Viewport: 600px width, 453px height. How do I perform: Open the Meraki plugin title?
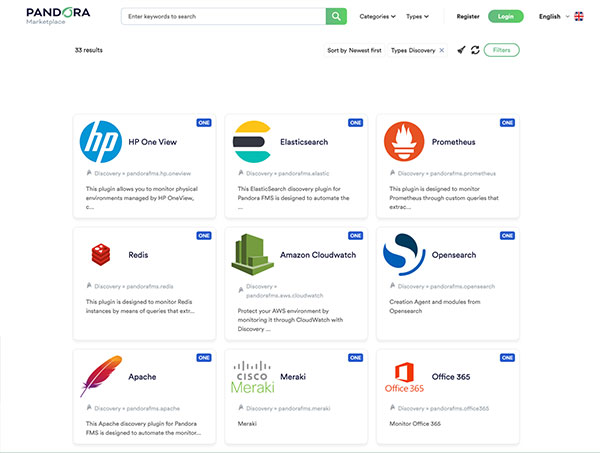point(293,377)
